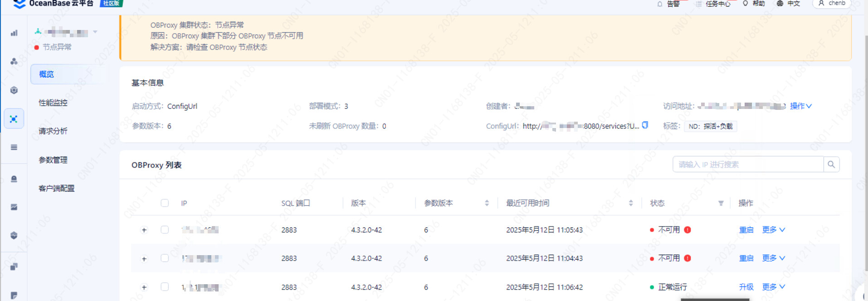Click the ConfigUrl http address text
The image size is (868, 301).
pyautogui.click(x=580, y=126)
